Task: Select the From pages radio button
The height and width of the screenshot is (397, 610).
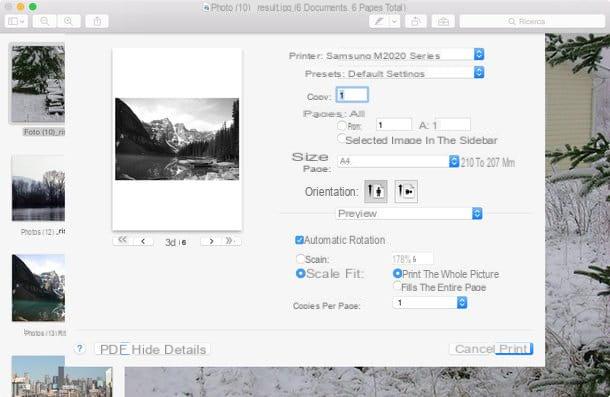Action: click(342, 125)
